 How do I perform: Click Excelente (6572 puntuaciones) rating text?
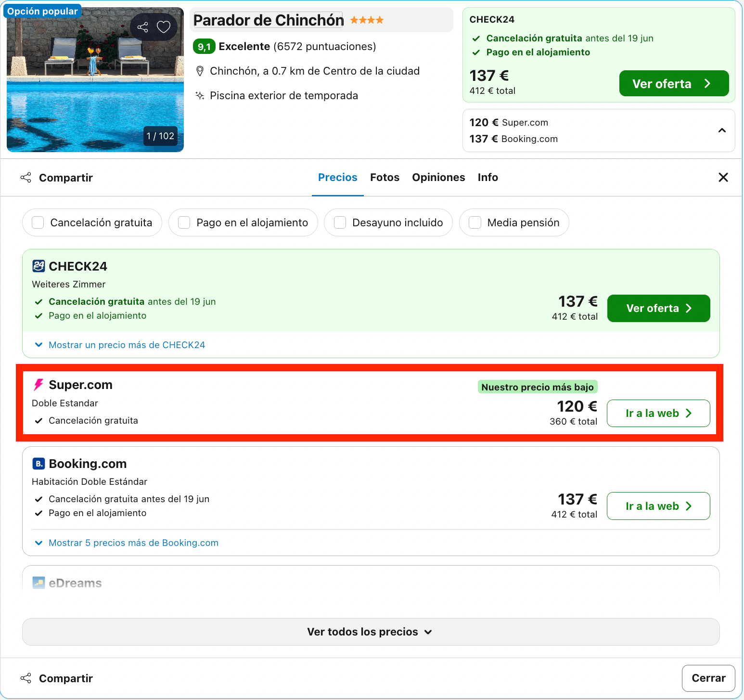coord(297,46)
